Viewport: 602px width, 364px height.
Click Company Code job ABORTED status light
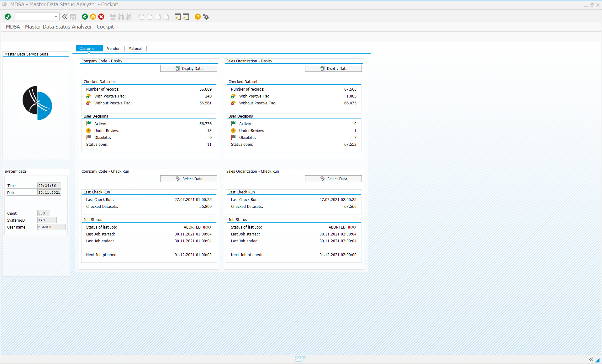click(207, 227)
